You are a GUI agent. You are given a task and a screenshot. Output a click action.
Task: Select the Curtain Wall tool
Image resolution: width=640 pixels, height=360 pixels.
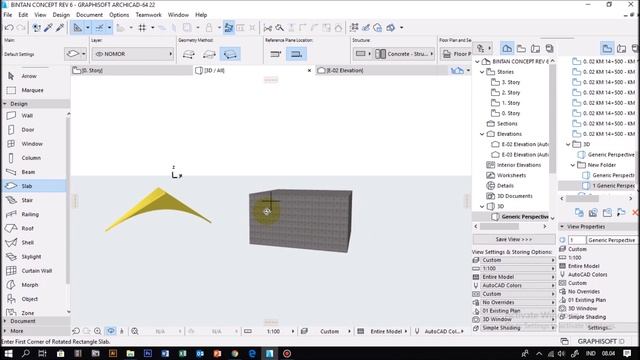36,271
